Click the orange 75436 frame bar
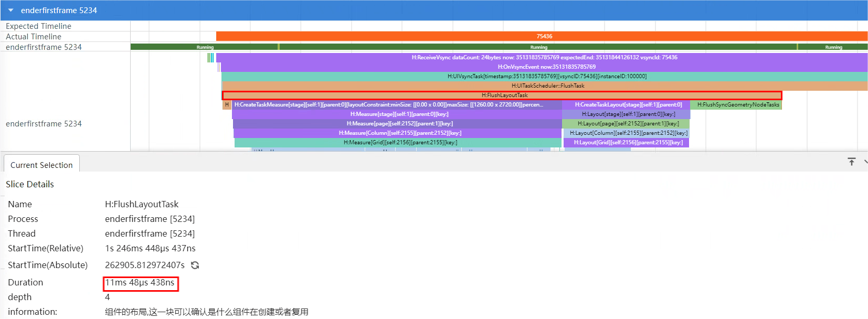868x319 pixels. pos(544,36)
